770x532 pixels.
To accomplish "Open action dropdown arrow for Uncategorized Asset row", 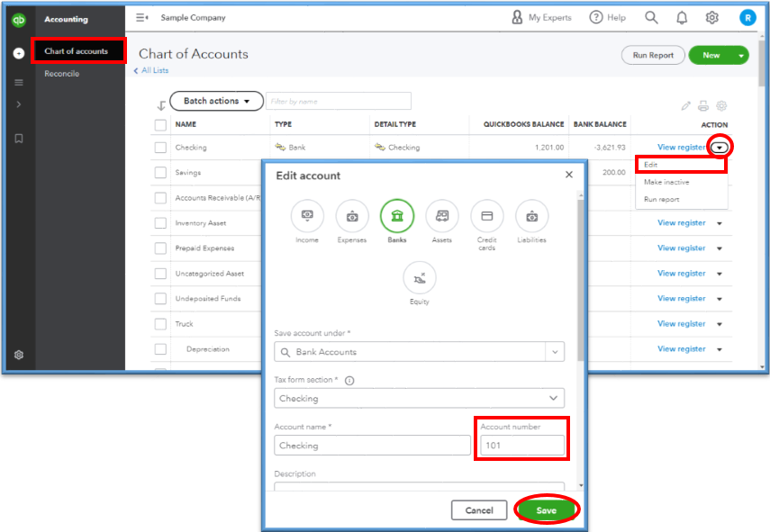I will [x=720, y=274].
